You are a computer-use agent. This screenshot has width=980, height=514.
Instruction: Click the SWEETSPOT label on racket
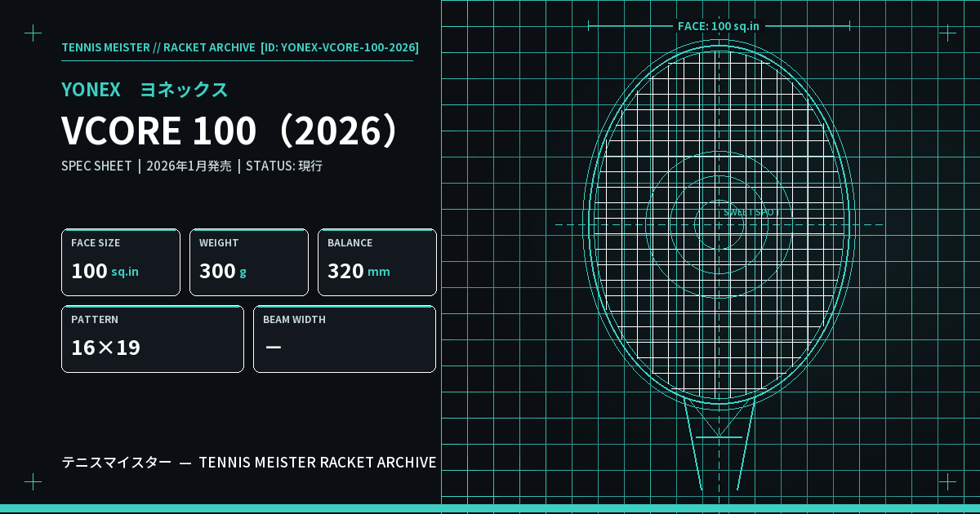751,212
